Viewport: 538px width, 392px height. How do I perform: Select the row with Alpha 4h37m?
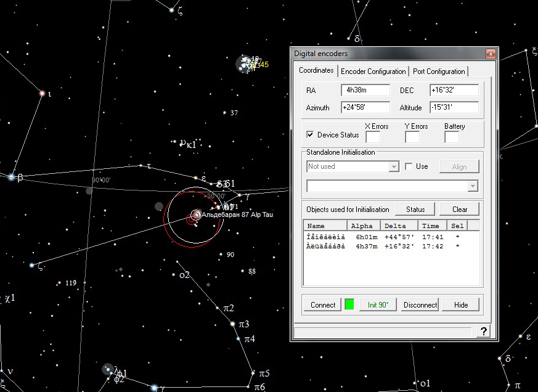point(391,246)
